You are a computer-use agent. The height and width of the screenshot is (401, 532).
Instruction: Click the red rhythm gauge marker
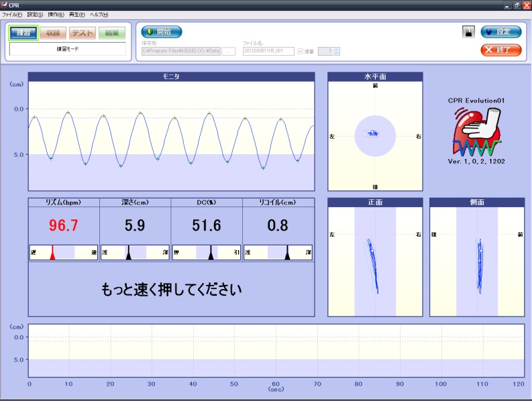52,253
